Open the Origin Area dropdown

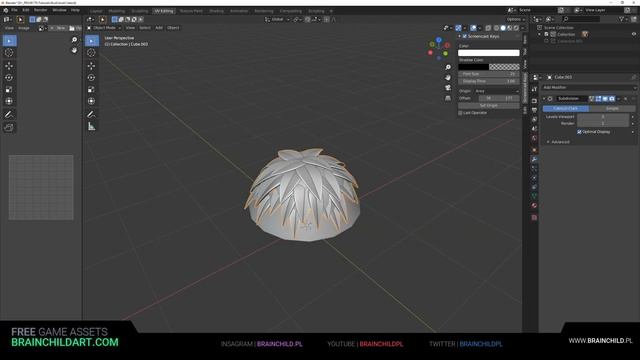497,91
